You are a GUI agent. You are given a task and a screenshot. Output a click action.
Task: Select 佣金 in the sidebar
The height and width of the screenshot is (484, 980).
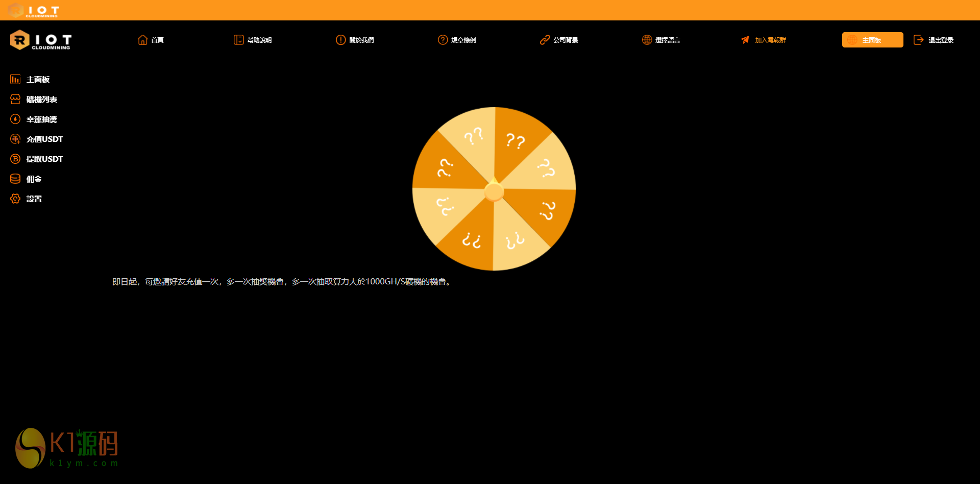(x=26, y=179)
